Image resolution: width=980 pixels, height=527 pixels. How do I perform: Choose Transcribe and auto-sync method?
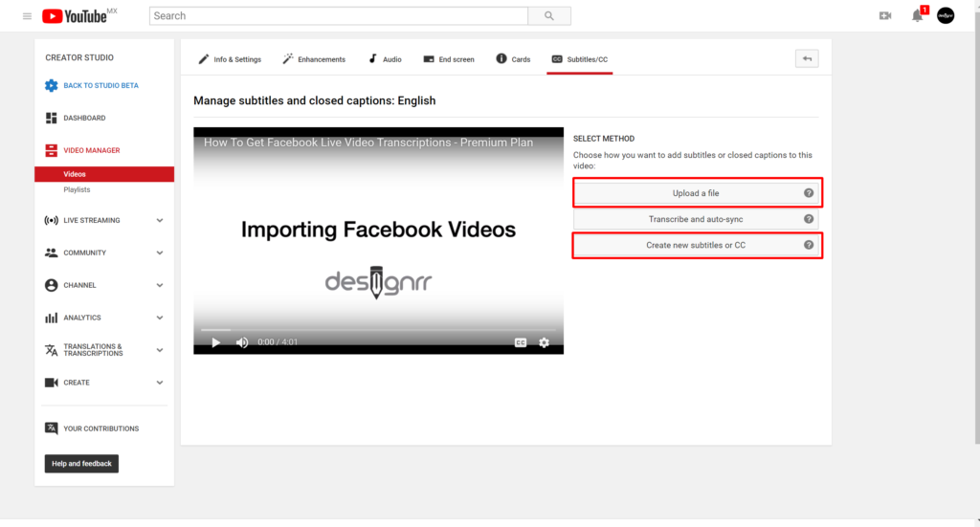click(x=696, y=219)
